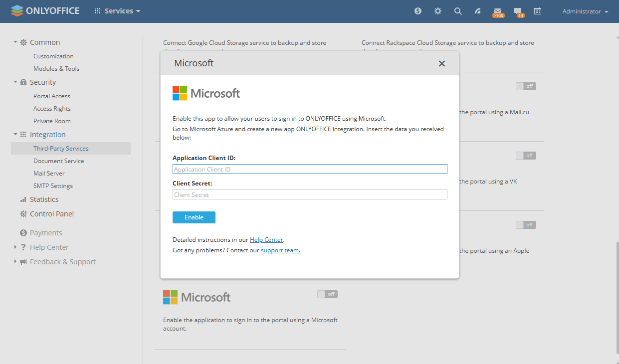
Task: Open Modules & Tools settings
Action: pyautogui.click(x=56, y=69)
